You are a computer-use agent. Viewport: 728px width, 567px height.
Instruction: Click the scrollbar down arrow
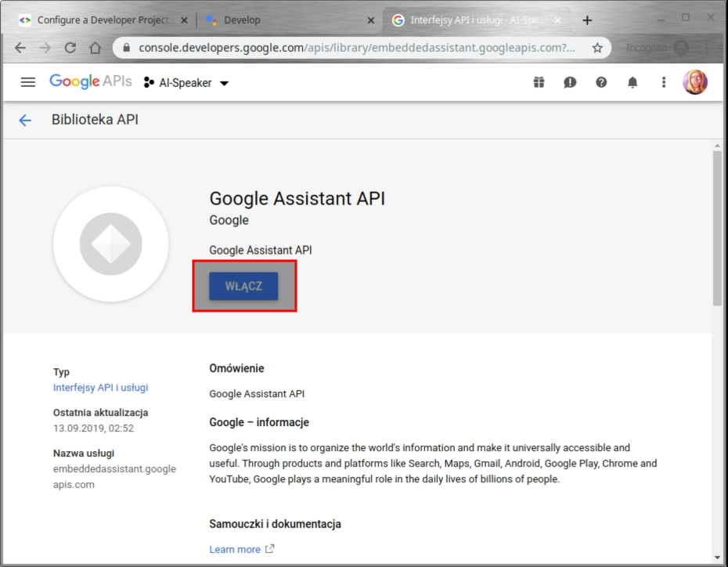coord(717,558)
